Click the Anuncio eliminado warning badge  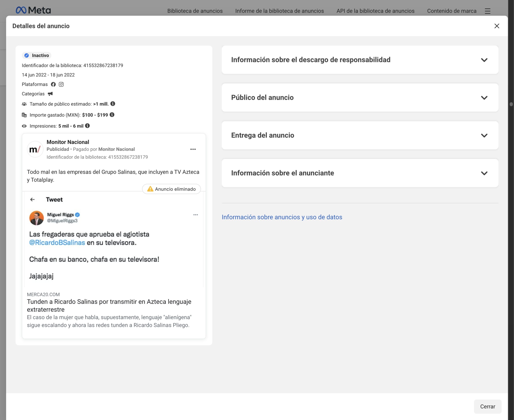coord(171,189)
